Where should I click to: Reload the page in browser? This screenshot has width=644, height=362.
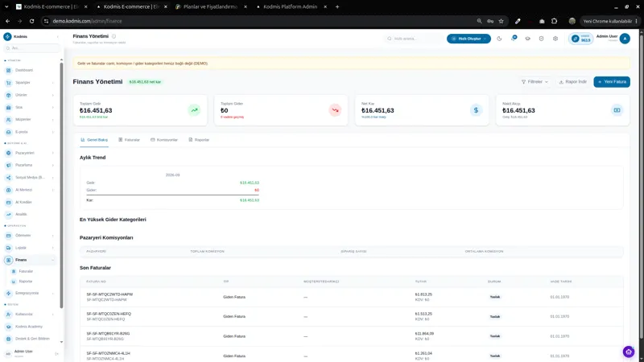(31, 21)
